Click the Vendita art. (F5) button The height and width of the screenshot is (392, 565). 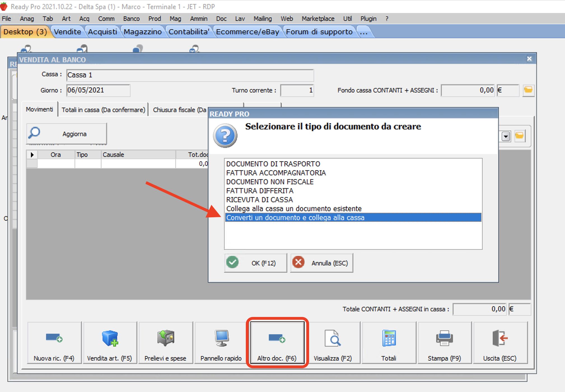(x=110, y=343)
